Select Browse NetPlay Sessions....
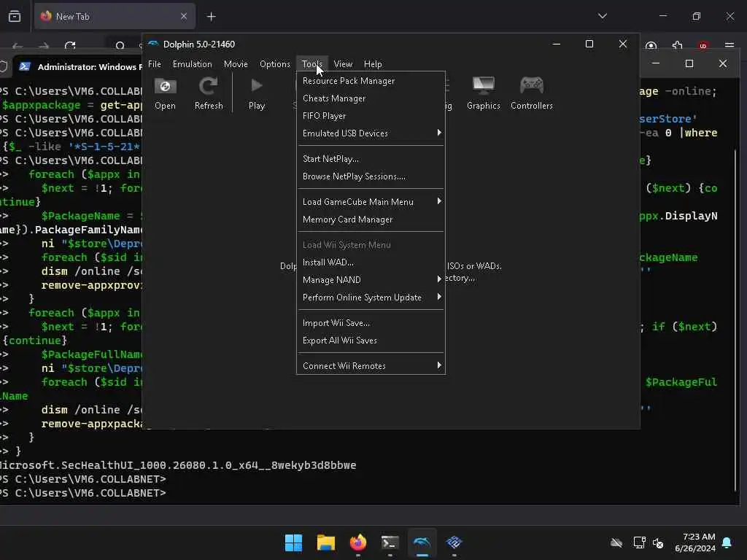Image resolution: width=747 pixels, height=560 pixels. coord(371,176)
